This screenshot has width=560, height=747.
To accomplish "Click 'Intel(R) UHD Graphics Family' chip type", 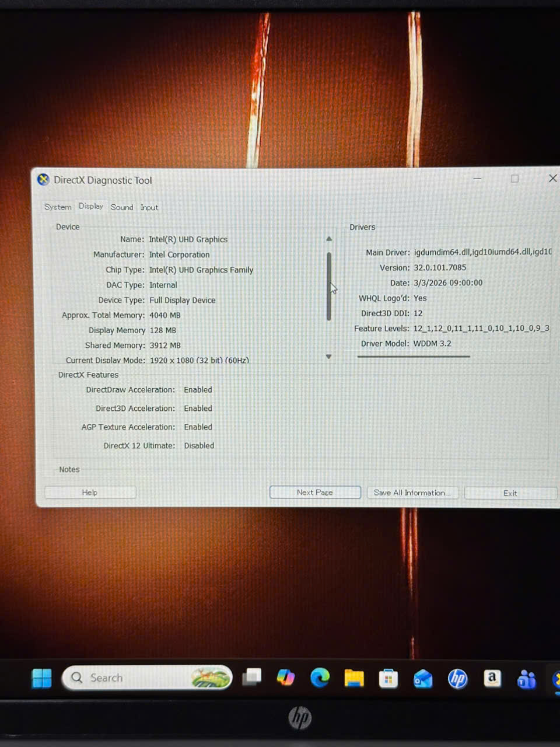I will (201, 270).
